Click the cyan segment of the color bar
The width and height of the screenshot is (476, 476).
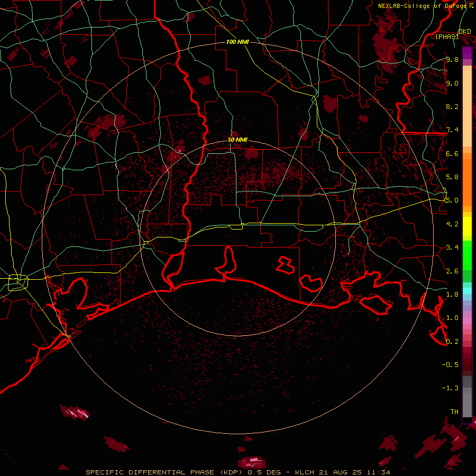click(x=467, y=291)
